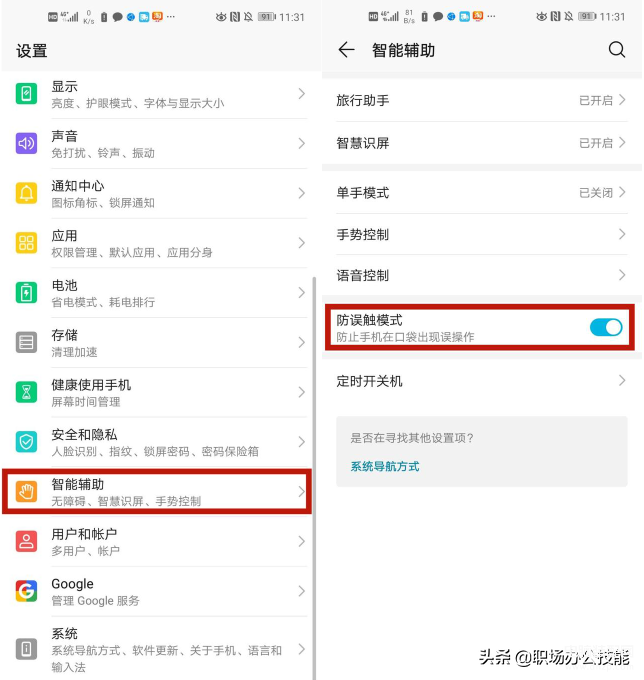Open 智慧识屏 settings row
This screenshot has height=680, width=644.
[x=481, y=143]
